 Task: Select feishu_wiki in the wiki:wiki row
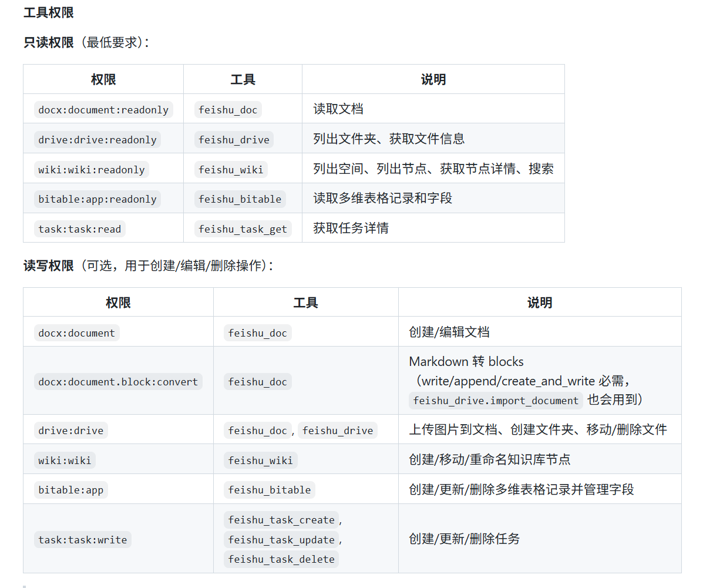(261, 460)
